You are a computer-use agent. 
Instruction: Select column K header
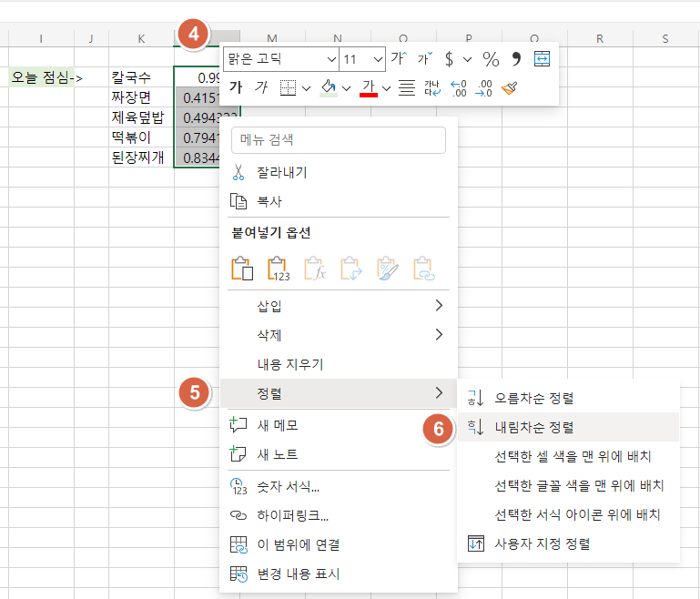[141, 39]
